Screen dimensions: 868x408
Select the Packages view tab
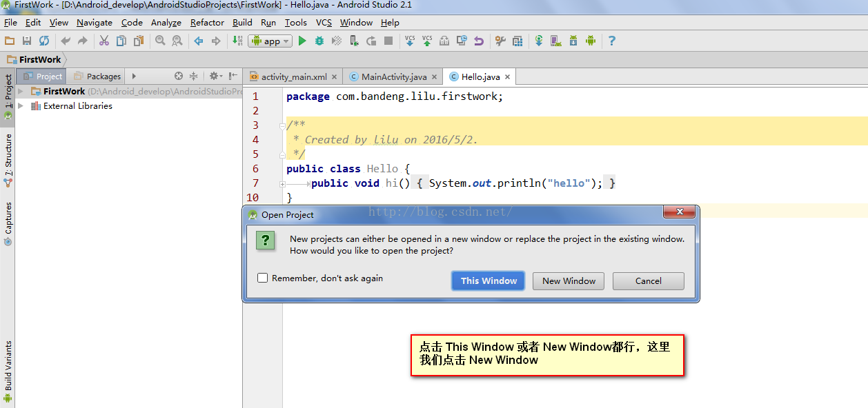pos(97,76)
